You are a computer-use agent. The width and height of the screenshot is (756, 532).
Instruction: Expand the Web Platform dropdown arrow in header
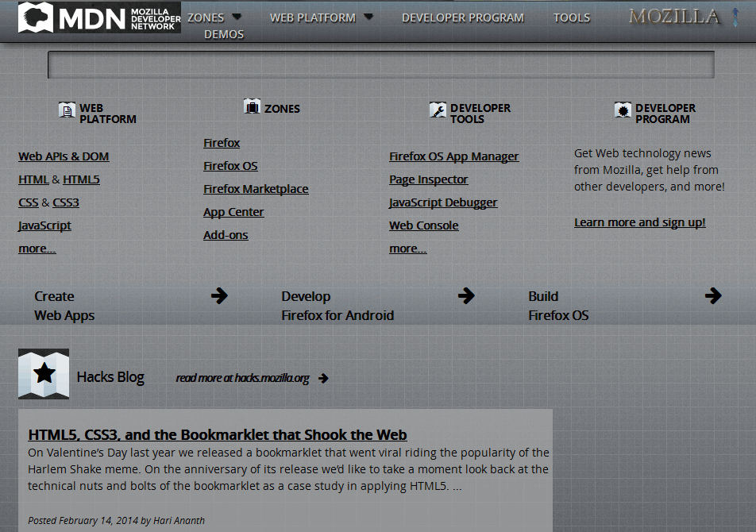tap(368, 17)
